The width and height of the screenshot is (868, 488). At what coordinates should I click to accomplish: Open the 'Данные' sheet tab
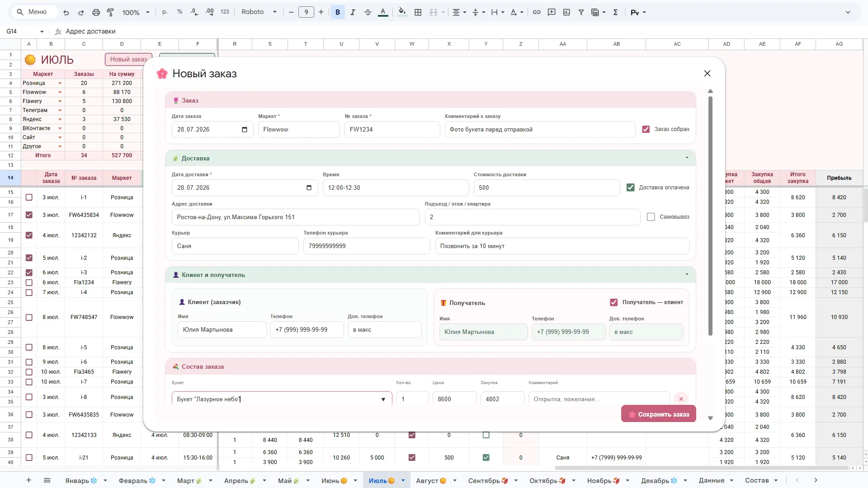(x=711, y=480)
